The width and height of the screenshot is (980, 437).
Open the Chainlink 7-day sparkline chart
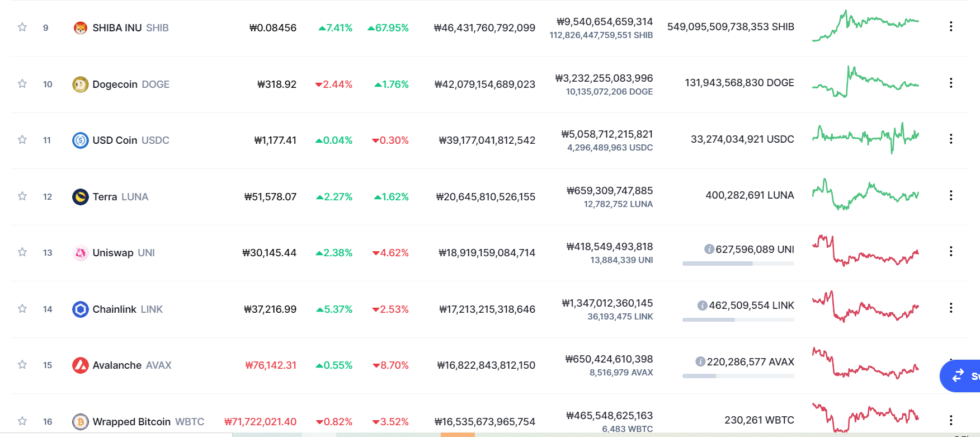(x=865, y=307)
